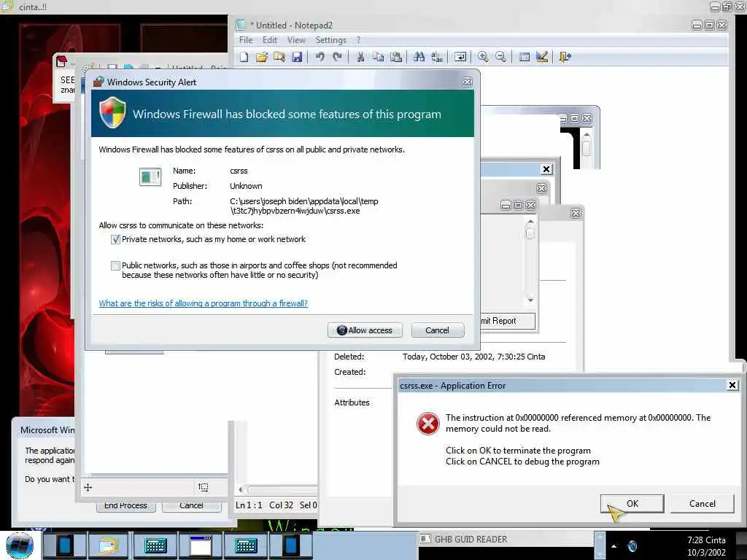The image size is (747, 560).
Task: Open the blank window taskbar button
Action: [201, 545]
